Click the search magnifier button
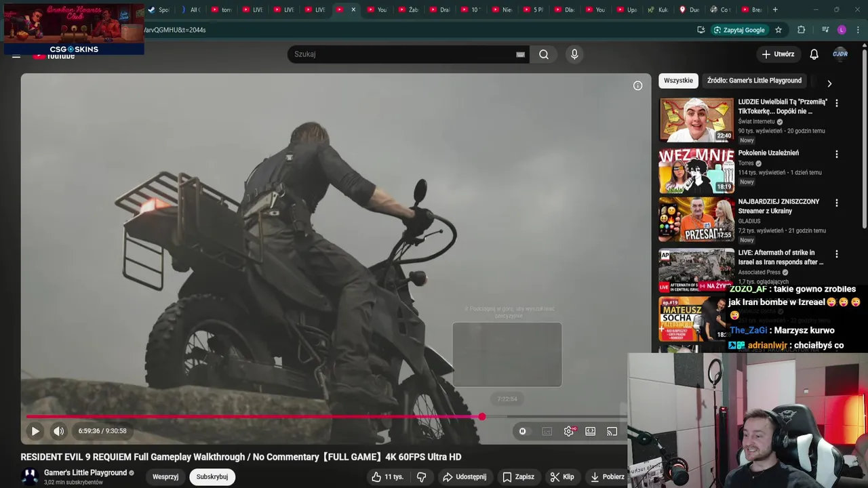 pos(544,54)
